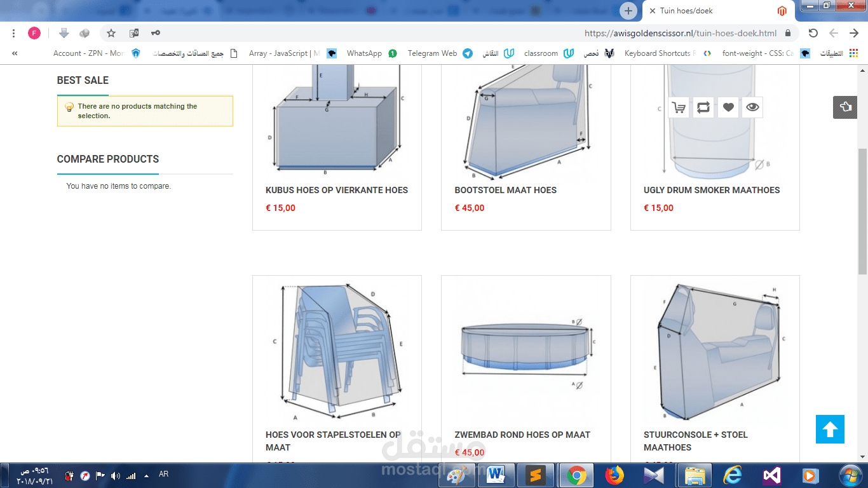Click the € 45,00 price of Bootstoel Maat Hoes
The width and height of the screenshot is (868, 488).
470,208
